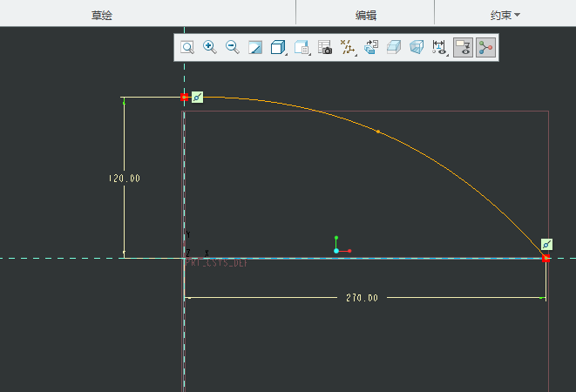Open the 编辑 group tab
Image resolution: width=576 pixels, height=392 pixels.
point(366,15)
